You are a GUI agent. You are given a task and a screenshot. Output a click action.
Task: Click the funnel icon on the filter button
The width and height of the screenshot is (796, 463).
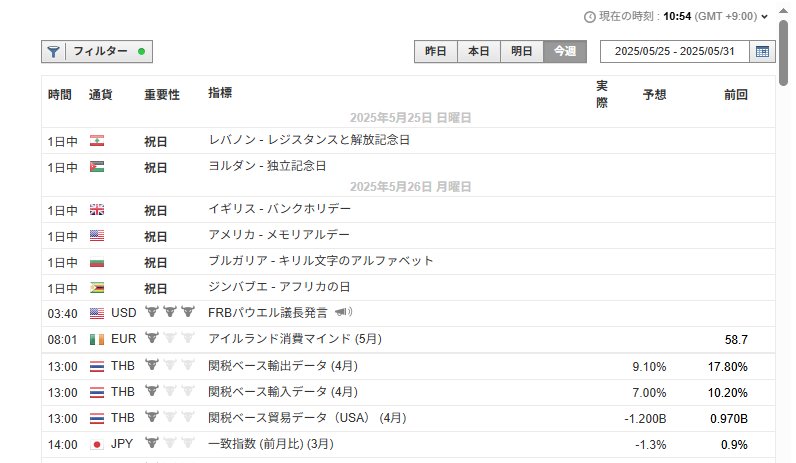(54, 52)
